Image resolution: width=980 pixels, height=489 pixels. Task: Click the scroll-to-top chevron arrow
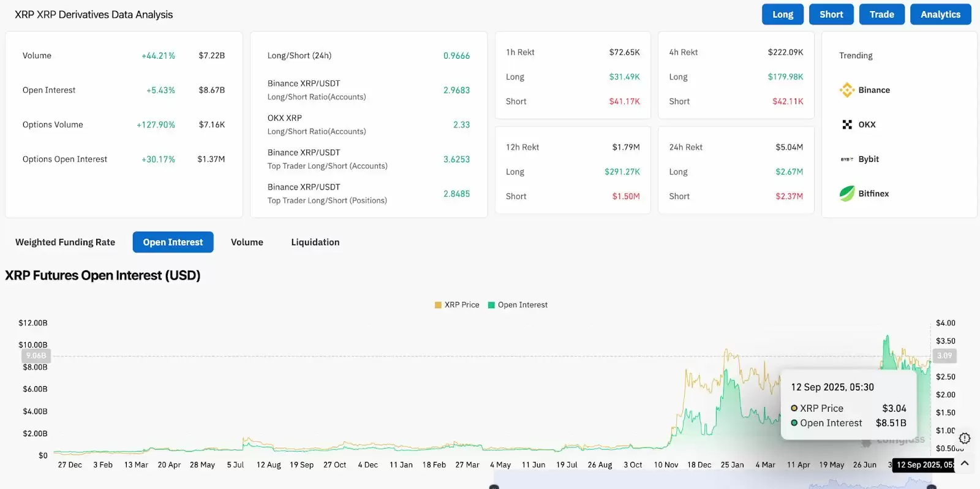click(965, 463)
